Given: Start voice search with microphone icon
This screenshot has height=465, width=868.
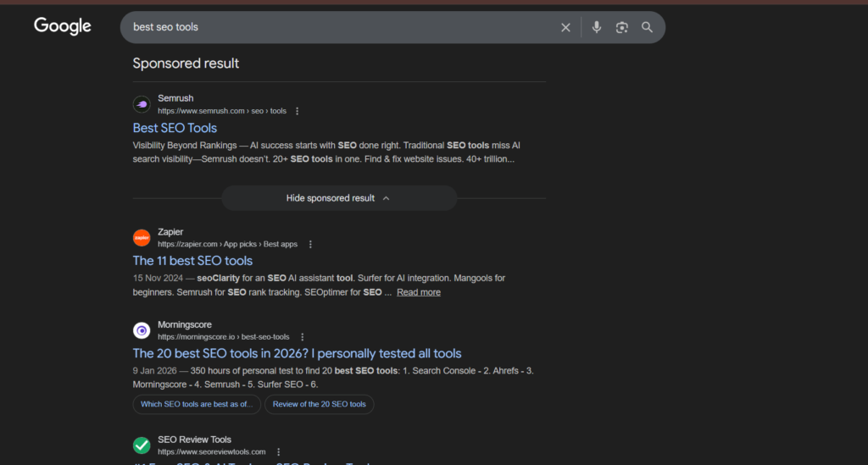Looking at the screenshot, I should pos(597,27).
